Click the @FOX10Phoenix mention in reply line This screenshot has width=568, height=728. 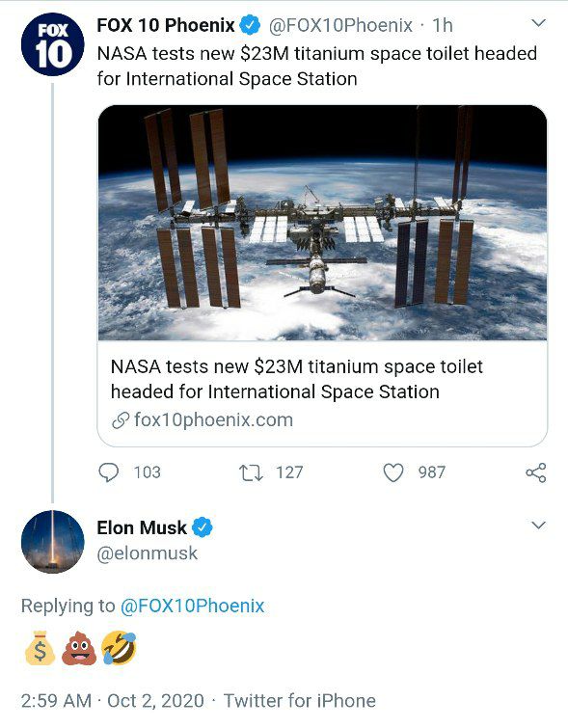point(192,606)
